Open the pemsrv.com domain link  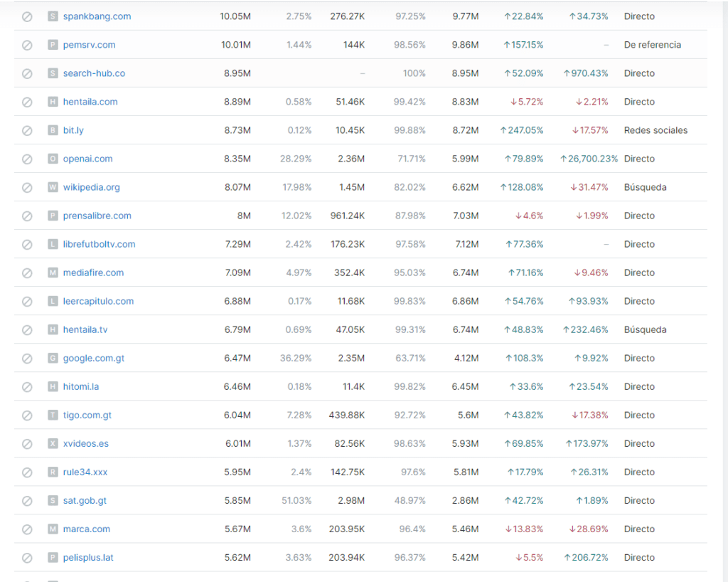click(x=89, y=45)
